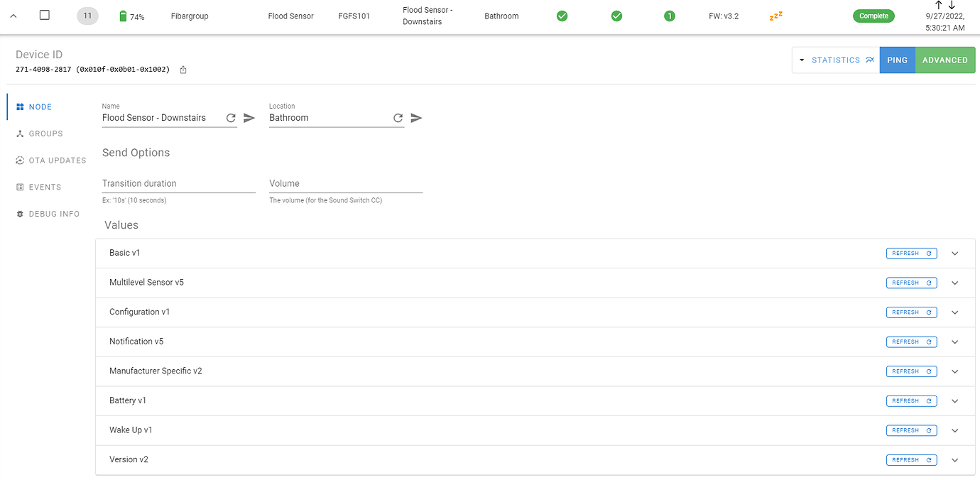Image resolution: width=980 pixels, height=480 pixels.
Task: Expand the Basic v1 section
Action: 955,253
